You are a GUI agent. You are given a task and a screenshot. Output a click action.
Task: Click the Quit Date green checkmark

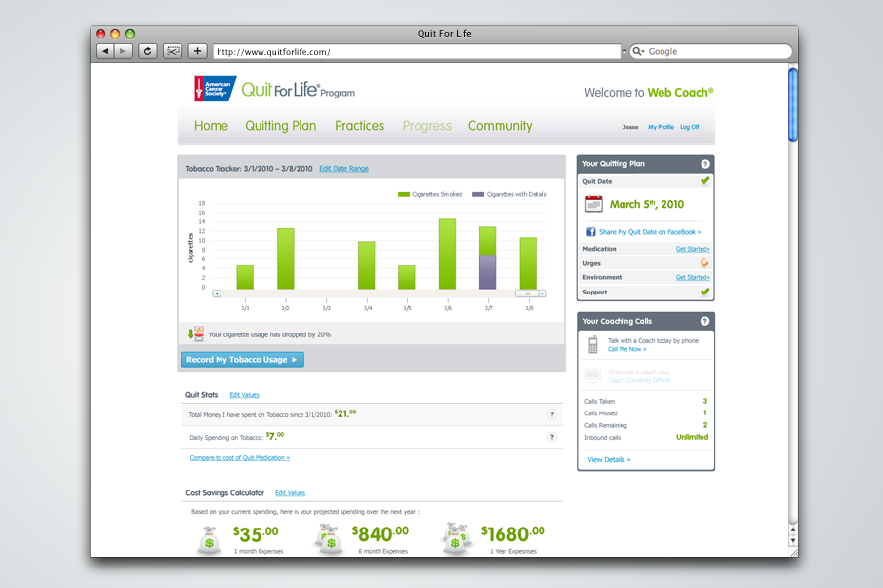(705, 181)
